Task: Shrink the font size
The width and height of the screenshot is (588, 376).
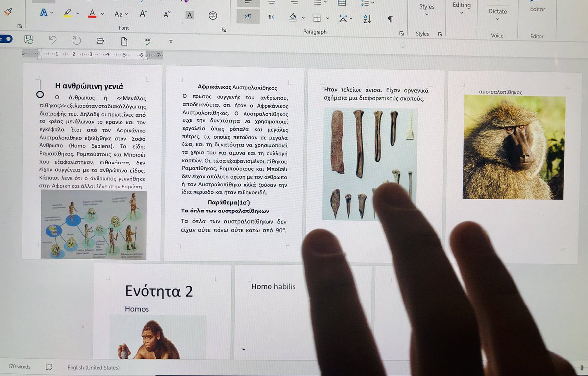Action: [x=167, y=14]
